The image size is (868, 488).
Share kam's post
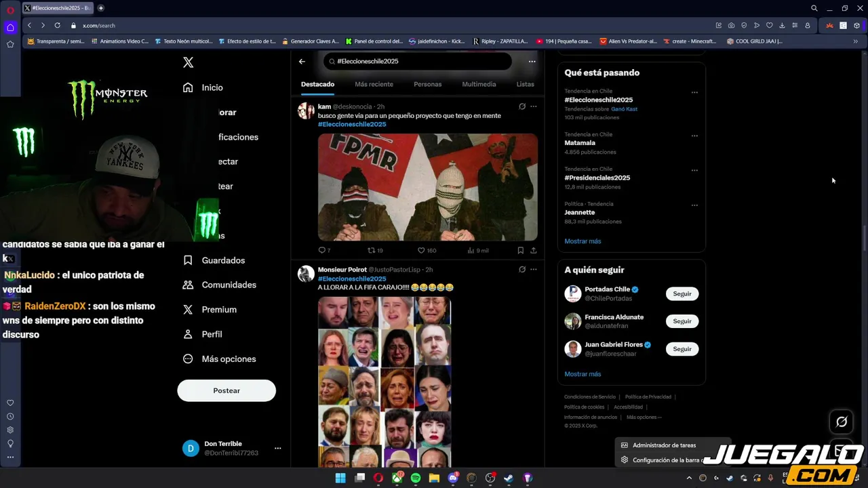click(534, 250)
